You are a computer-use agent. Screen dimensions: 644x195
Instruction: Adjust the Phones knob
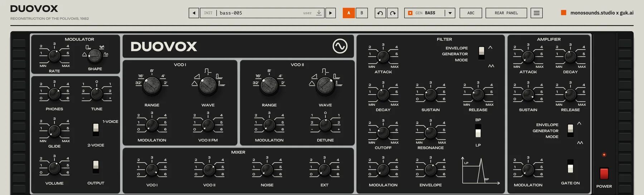[x=54, y=94]
